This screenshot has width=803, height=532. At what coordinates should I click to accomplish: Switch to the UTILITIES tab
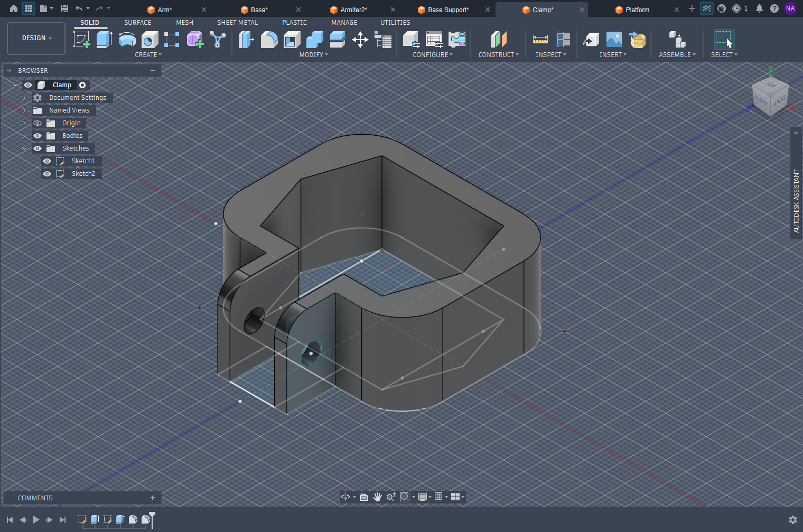395,23
